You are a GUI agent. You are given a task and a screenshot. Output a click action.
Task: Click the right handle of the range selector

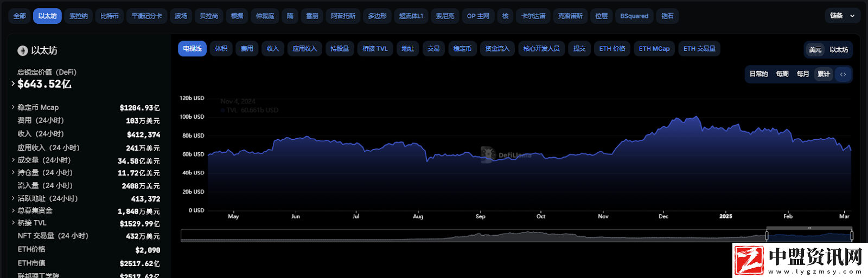[851, 236]
